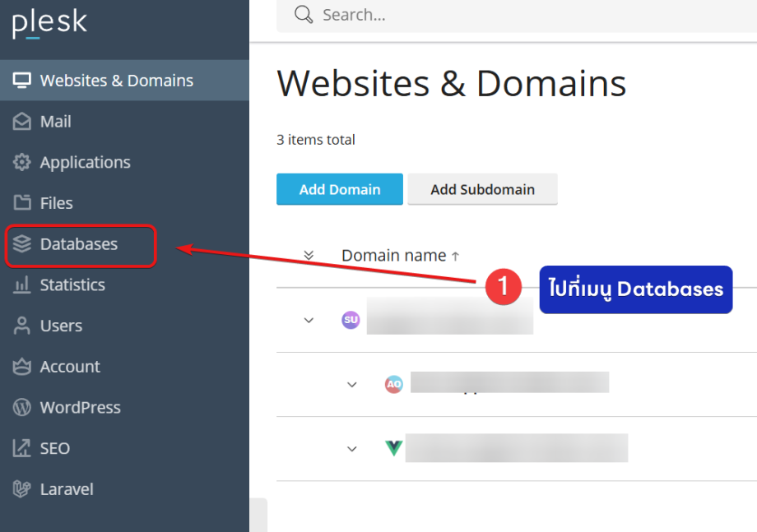The height and width of the screenshot is (532, 757).
Task: Click the Laravel logo icon
Action: tap(21, 489)
